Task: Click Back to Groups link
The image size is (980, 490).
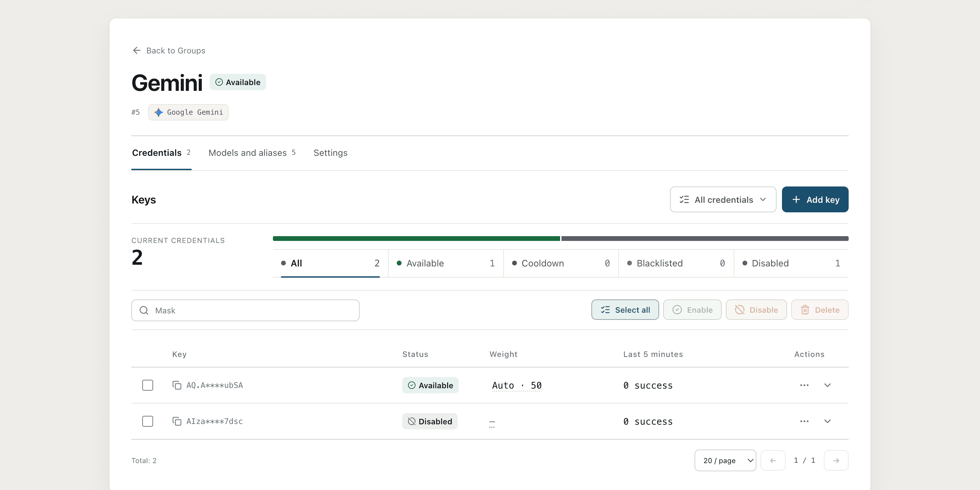Action: [x=169, y=50]
